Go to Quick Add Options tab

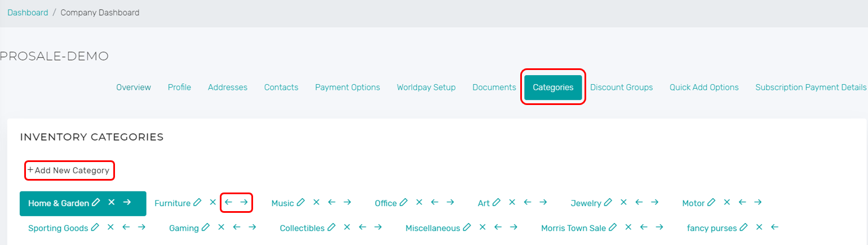tap(704, 88)
